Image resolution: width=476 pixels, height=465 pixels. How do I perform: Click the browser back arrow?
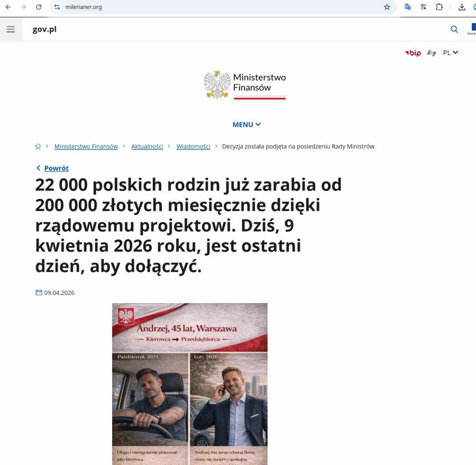point(8,7)
